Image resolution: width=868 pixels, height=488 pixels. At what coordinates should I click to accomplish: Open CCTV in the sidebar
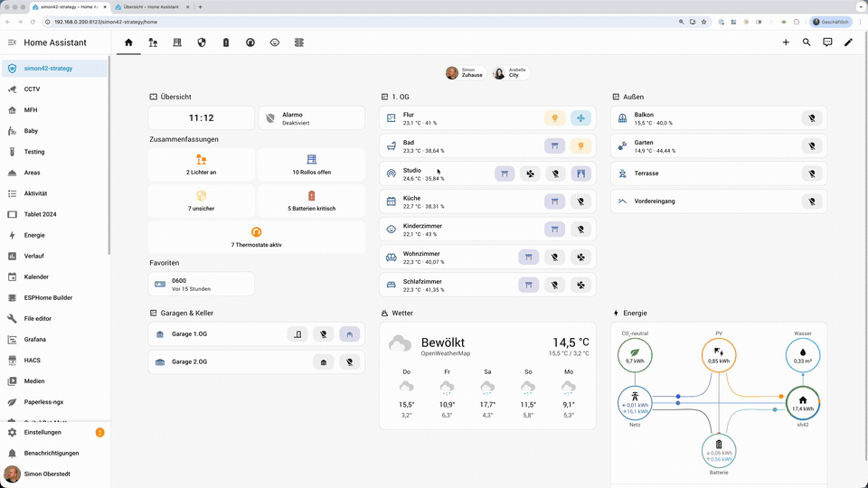coord(54,89)
